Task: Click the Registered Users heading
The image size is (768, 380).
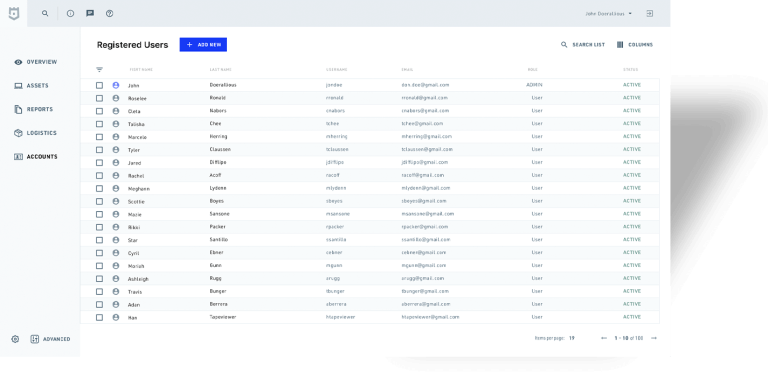Action: tap(132, 45)
